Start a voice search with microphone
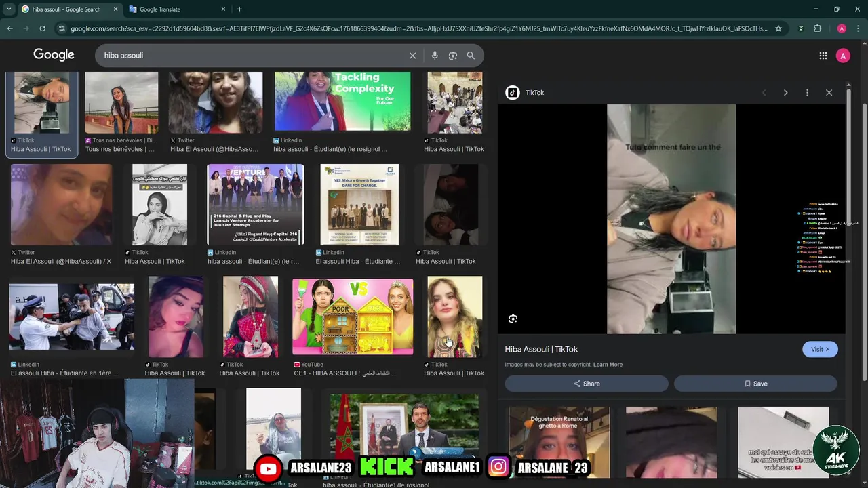Viewport: 868px width, 488px height. [x=435, y=56]
